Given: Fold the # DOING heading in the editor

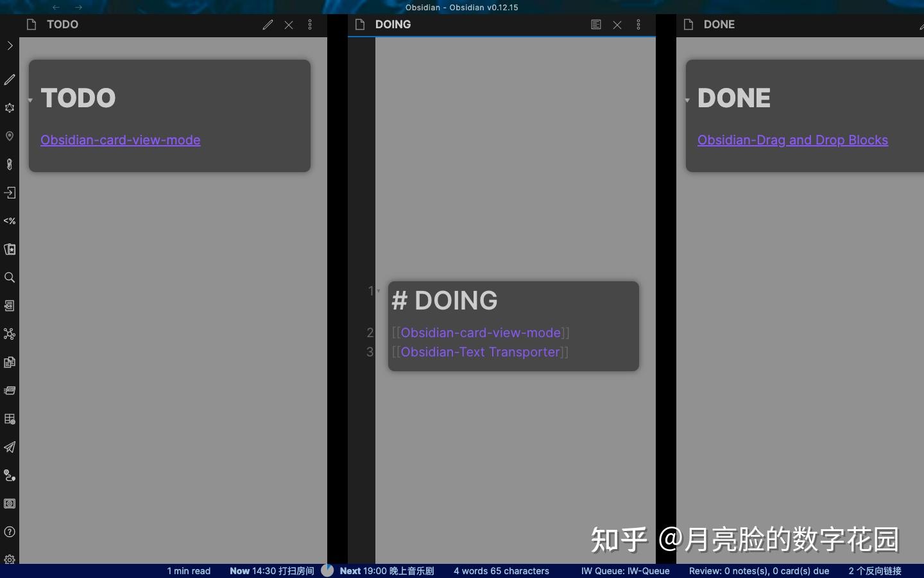Looking at the screenshot, I should pyautogui.click(x=377, y=291).
